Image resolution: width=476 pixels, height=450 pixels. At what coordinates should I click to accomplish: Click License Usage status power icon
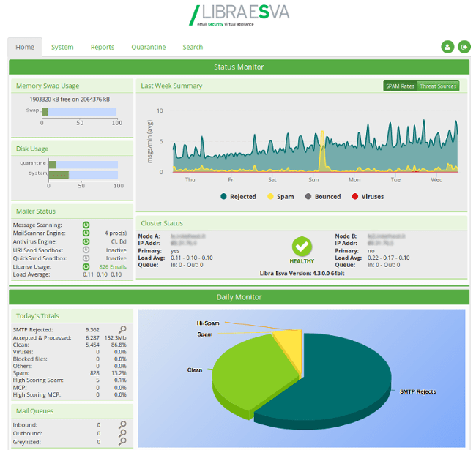click(x=86, y=266)
